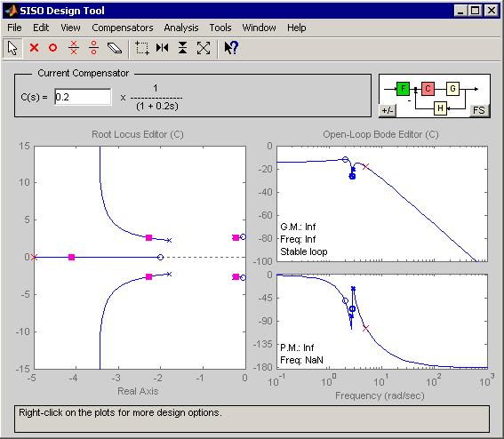Select upper magenta closed-loop pole near -2.3
The image size is (504, 439).
click(148, 238)
